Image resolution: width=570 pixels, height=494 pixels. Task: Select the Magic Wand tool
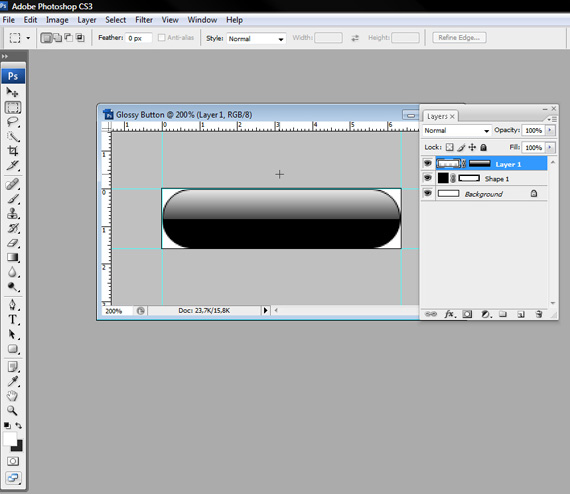pyautogui.click(x=12, y=137)
